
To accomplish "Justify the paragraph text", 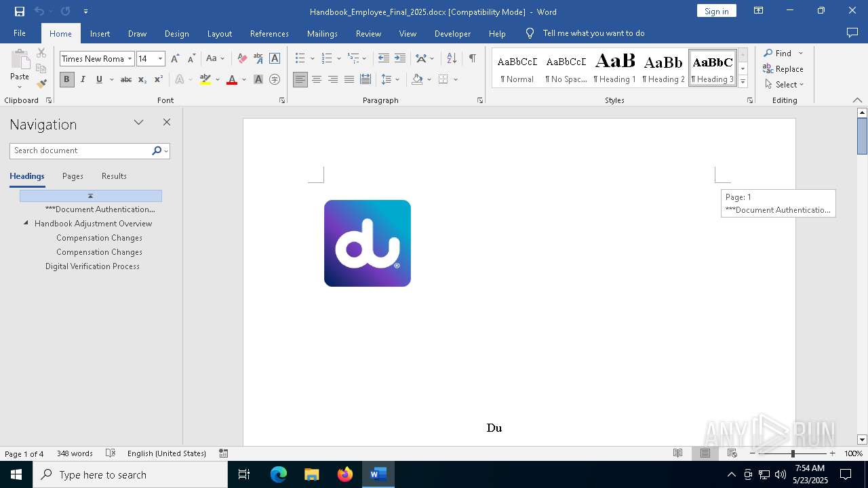I will 349,79.
